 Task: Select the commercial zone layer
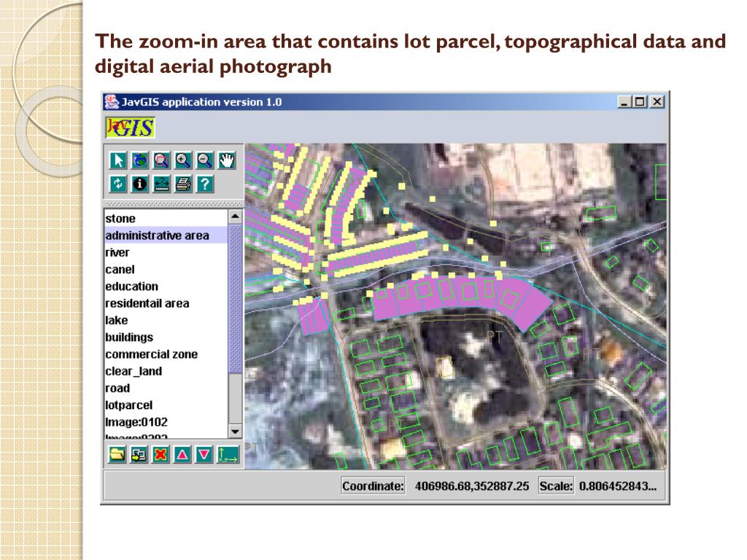(x=166, y=354)
